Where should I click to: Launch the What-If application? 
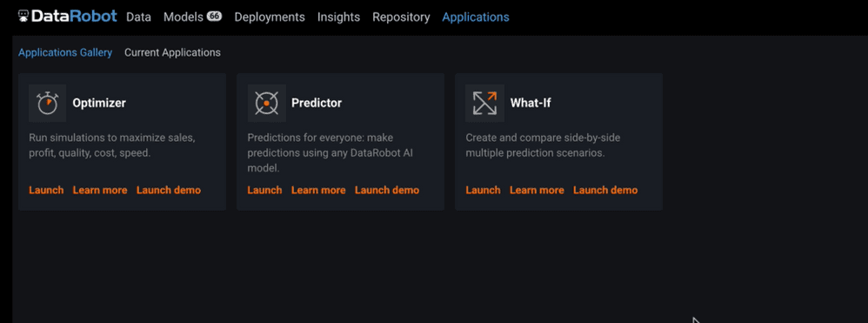click(x=483, y=190)
